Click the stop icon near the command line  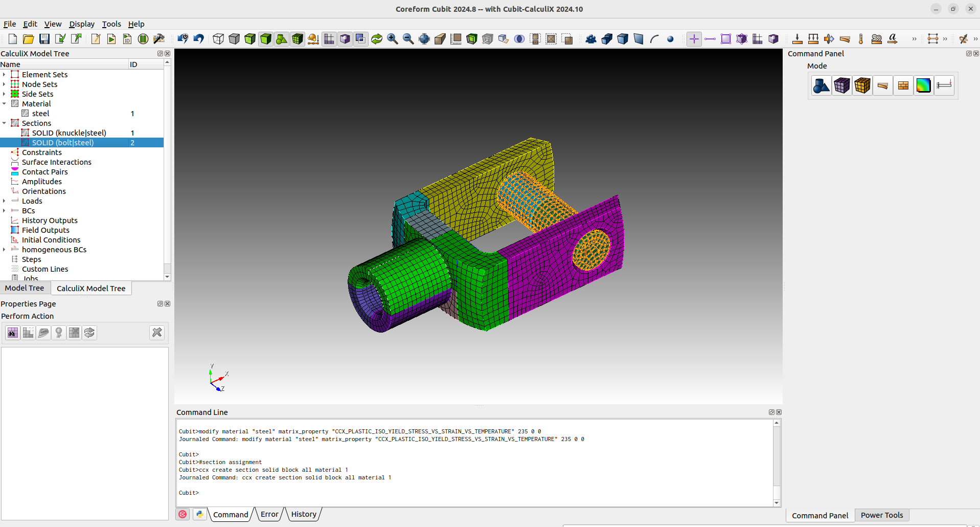pos(183,514)
